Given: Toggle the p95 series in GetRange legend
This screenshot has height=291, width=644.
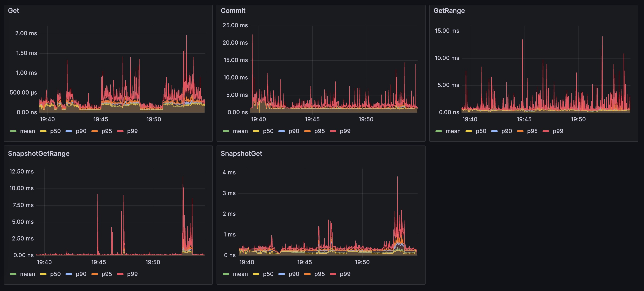Looking at the screenshot, I should click(x=532, y=131).
